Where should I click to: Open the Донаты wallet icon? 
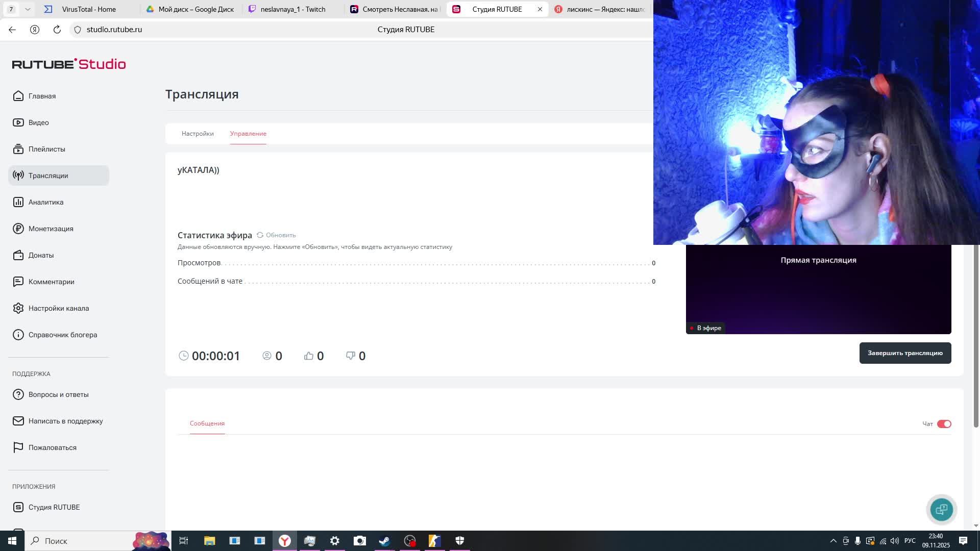pos(18,255)
